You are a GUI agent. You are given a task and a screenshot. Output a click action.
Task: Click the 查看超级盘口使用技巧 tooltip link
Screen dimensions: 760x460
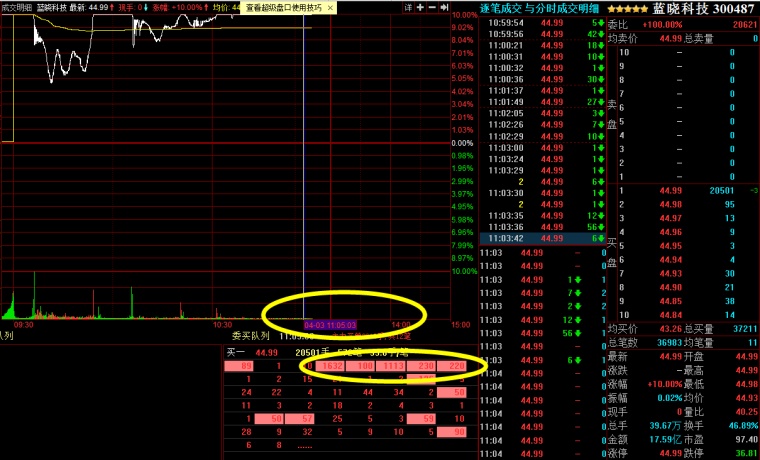point(291,7)
